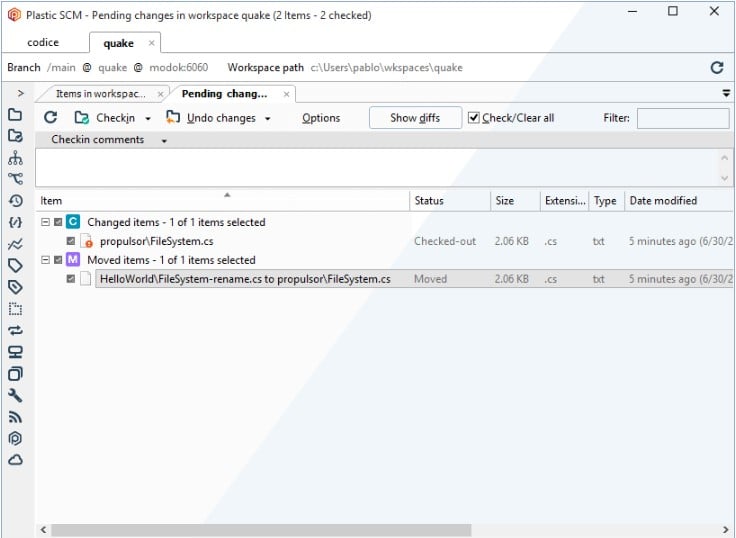Sort by the Item column header
The image size is (736, 538).
coord(222,201)
